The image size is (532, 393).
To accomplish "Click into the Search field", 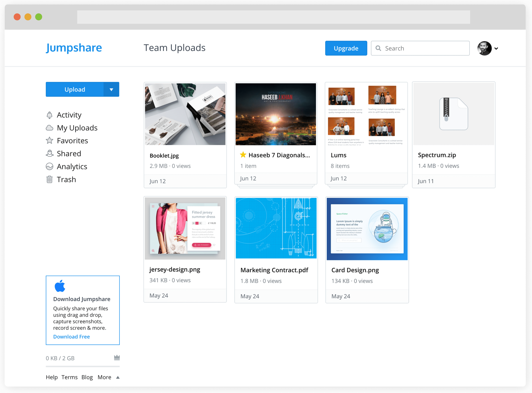I will pos(420,48).
